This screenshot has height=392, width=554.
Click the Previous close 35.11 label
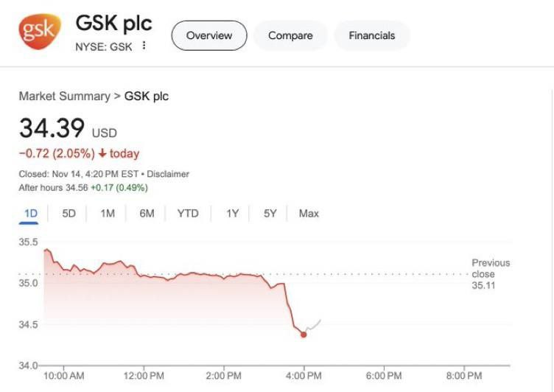[490, 273]
